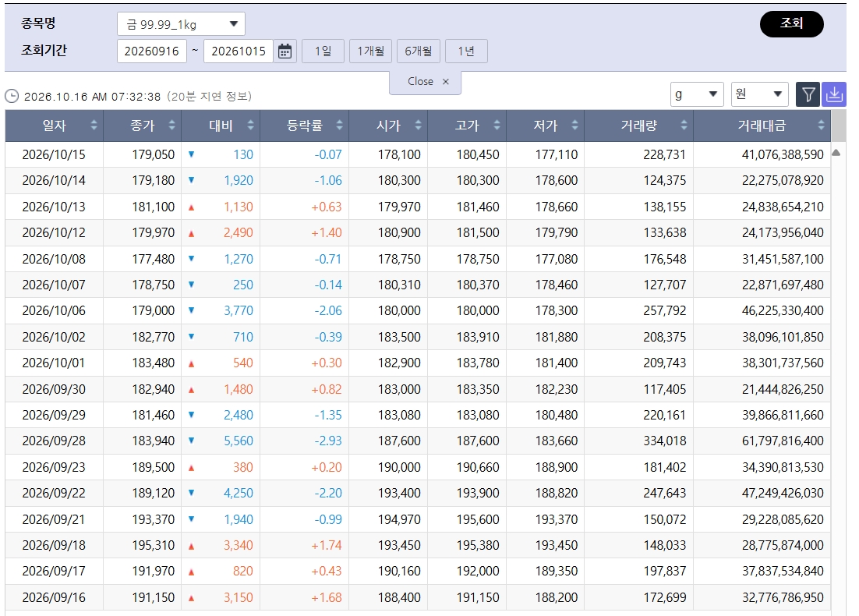Click closing price 195,310

[x=154, y=545]
